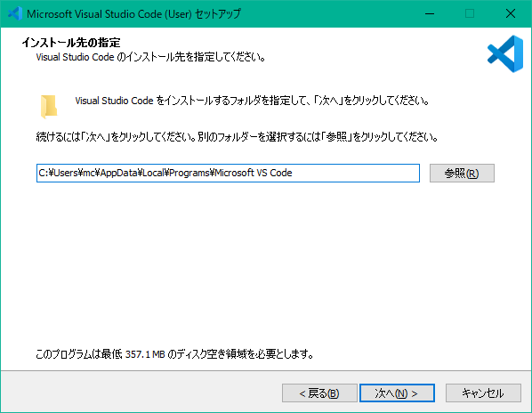
Task: Open folder browser with 参照(R)
Action: [x=462, y=173]
